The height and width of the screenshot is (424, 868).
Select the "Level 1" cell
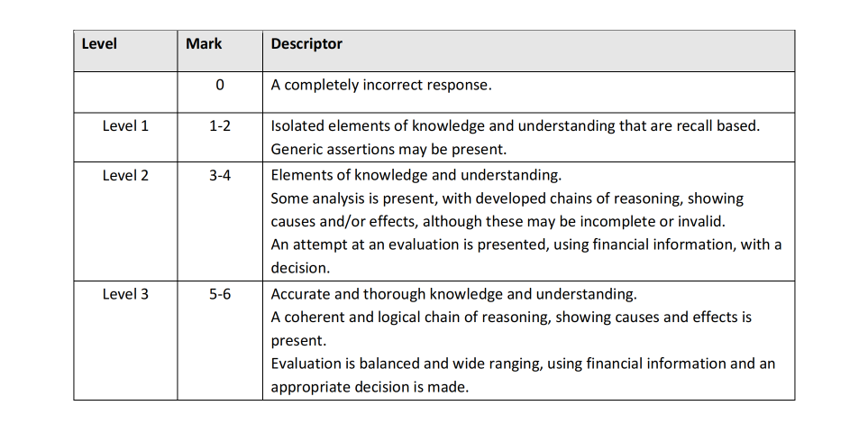[125, 126]
